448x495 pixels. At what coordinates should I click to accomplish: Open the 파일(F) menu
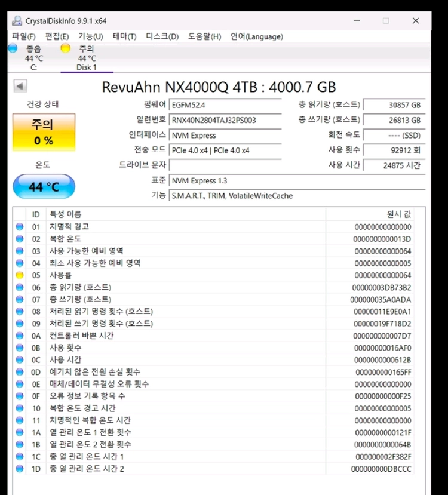pyautogui.click(x=24, y=36)
